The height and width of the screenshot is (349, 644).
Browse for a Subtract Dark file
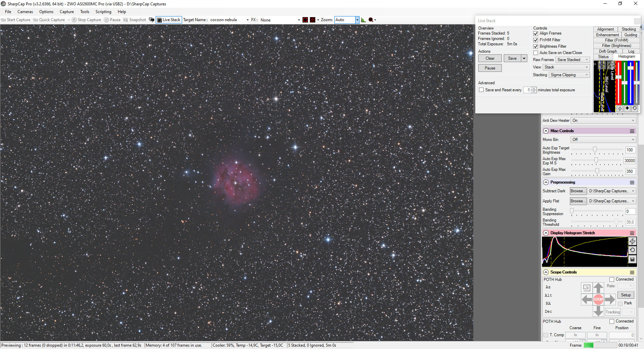(578, 191)
